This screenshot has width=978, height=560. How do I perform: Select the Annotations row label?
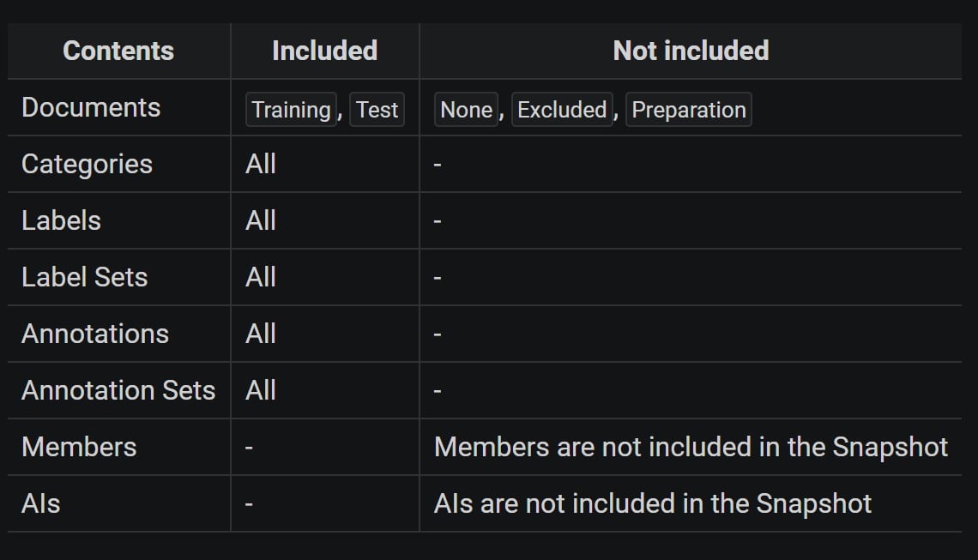click(x=95, y=334)
